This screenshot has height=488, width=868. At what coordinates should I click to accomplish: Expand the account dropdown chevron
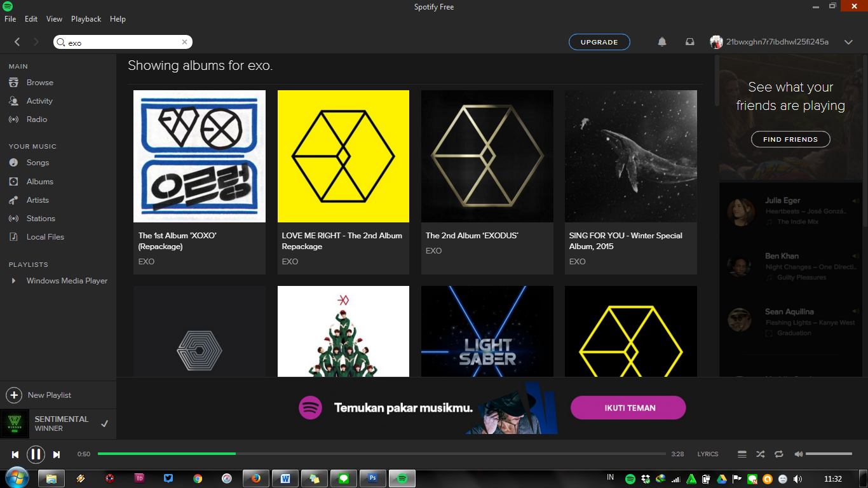tap(848, 42)
